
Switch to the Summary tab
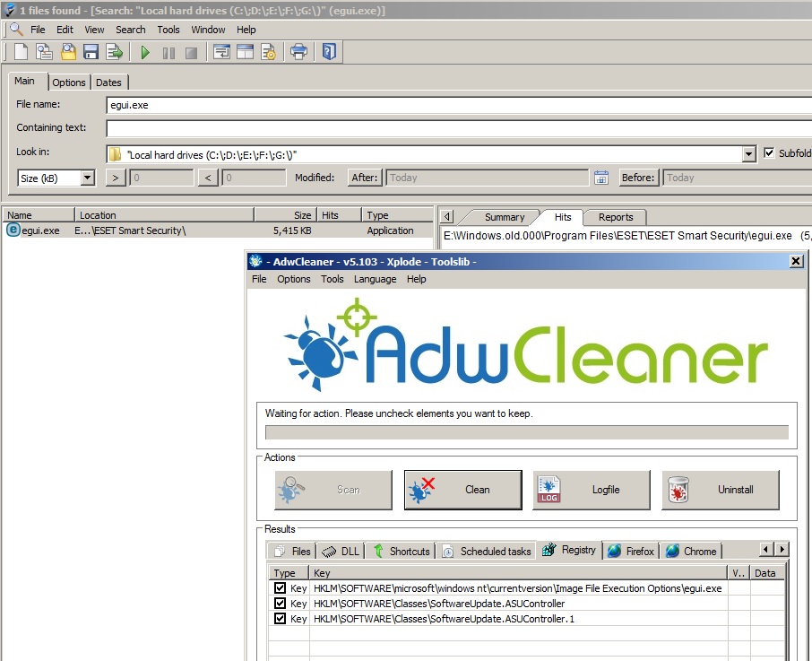pyautogui.click(x=505, y=217)
